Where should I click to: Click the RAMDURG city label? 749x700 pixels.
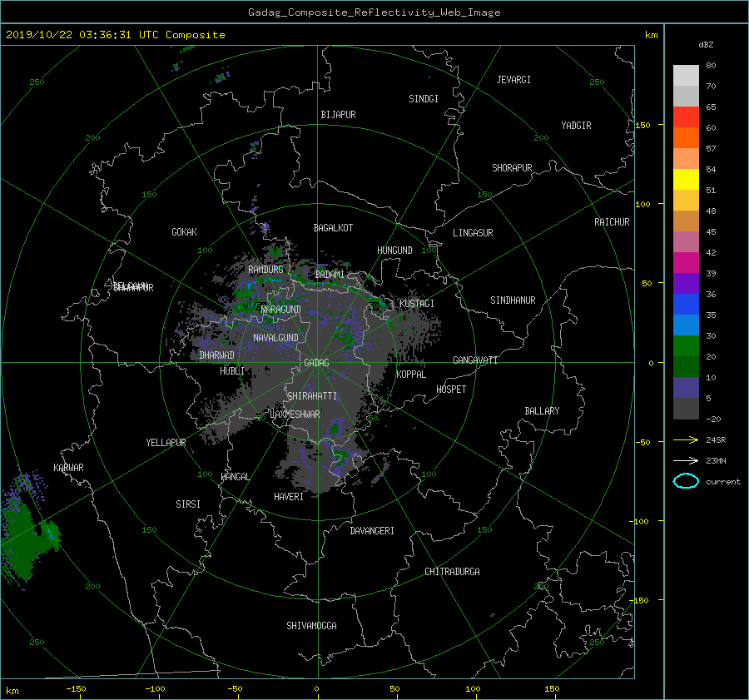pos(265,270)
